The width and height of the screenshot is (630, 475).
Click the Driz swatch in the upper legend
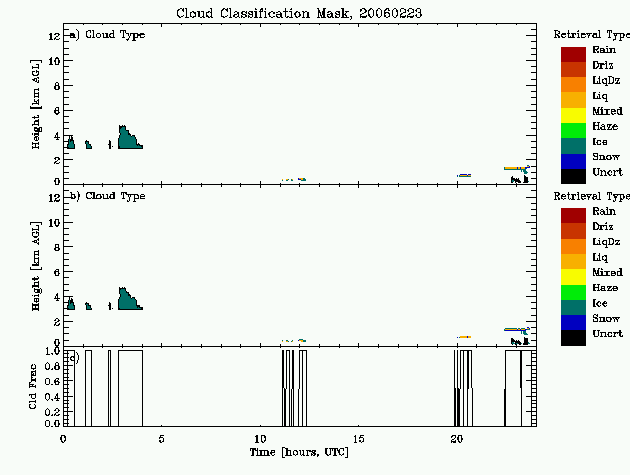573,70
